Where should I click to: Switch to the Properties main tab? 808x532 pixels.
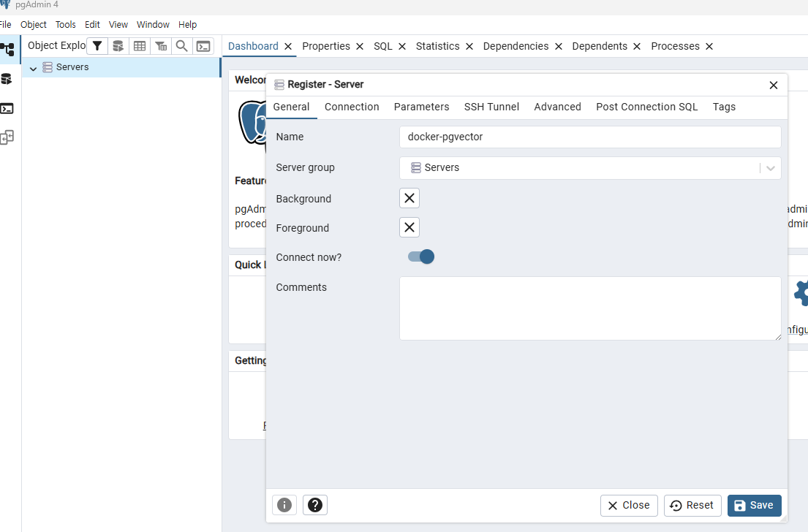pyautogui.click(x=325, y=46)
